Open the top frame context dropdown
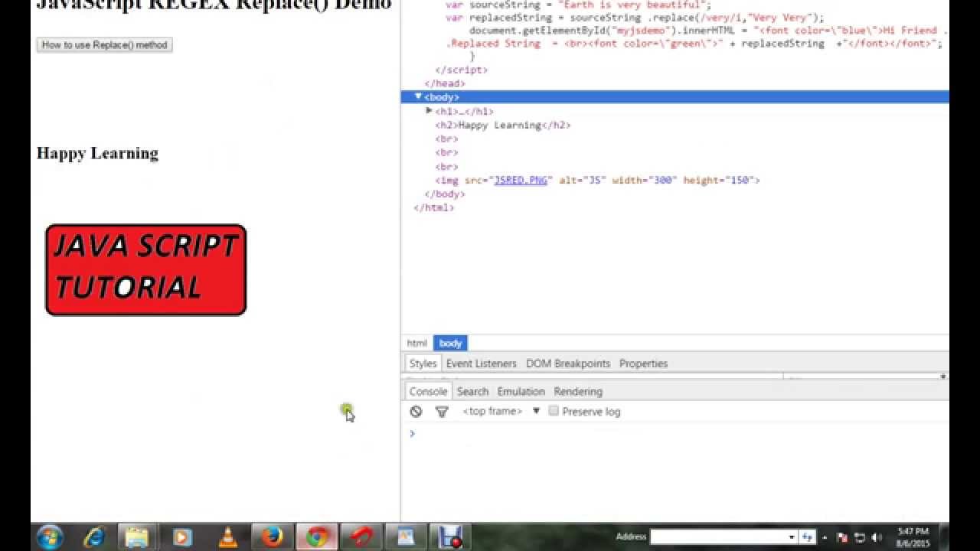The width and height of the screenshot is (980, 551). pyautogui.click(x=501, y=412)
